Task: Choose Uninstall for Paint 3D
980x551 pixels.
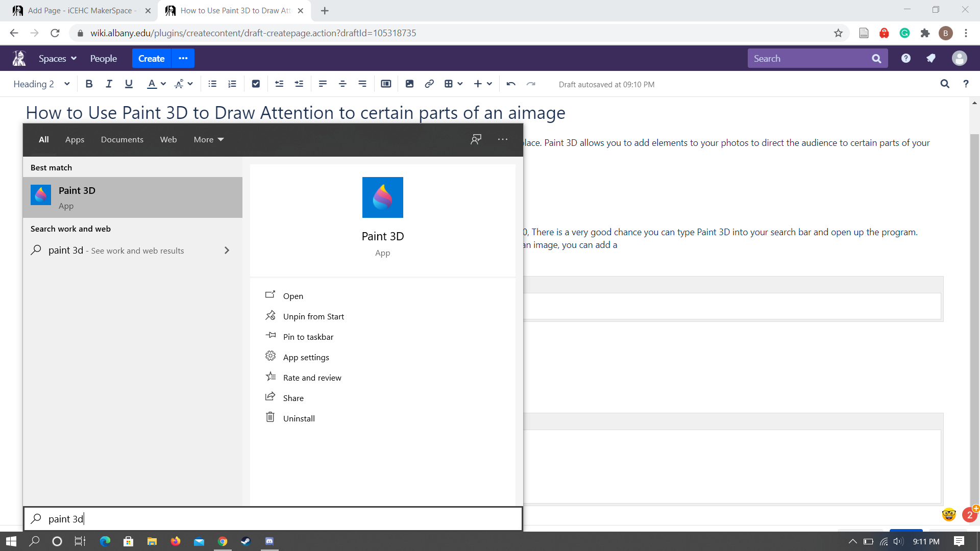Action: coord(299,418)
